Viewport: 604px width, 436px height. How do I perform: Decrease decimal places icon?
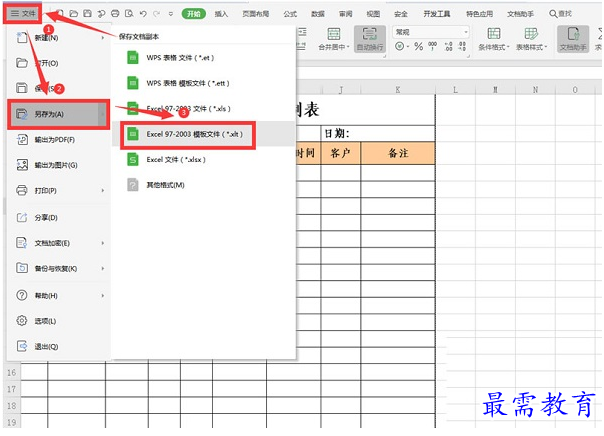(x=462, y=47)
